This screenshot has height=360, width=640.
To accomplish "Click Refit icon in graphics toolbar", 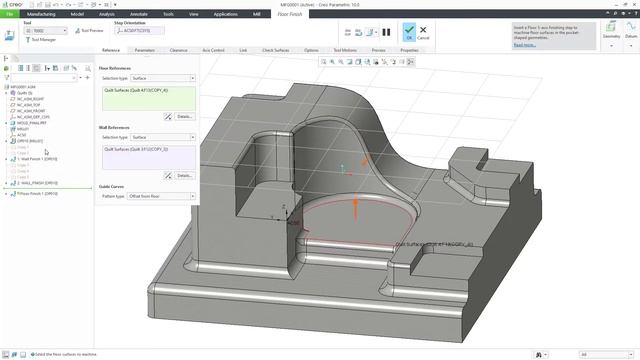I will [x=324, y=62].
